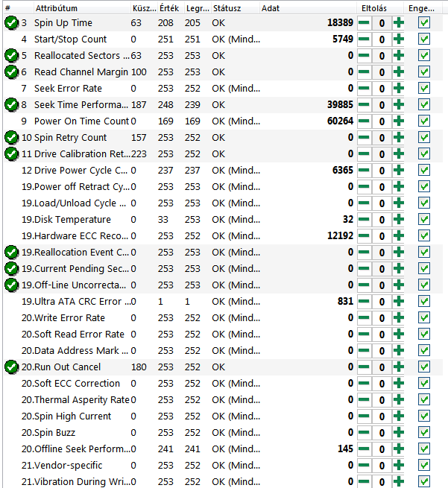This screenshot has height=488, width=448.
Task: Click plus offset for Disk Temperature
Action: (399, 220)
